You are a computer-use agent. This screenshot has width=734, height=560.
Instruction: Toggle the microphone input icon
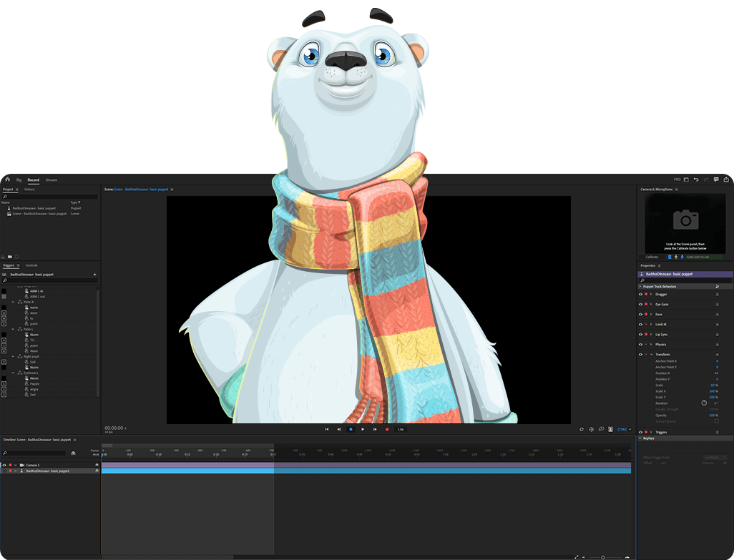click(682, 257)
